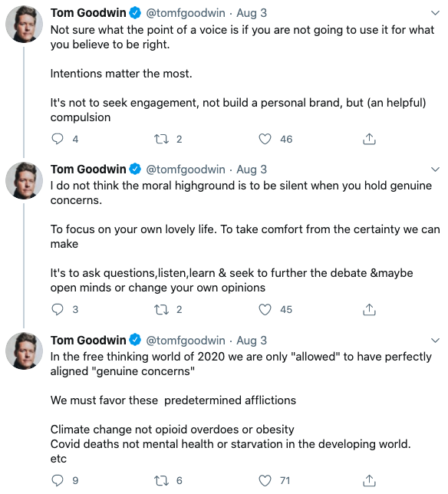Open @tomfgoodwin handle on the second tweet
This screenshot has height=494, width=448.
click(x=186, y=170)
